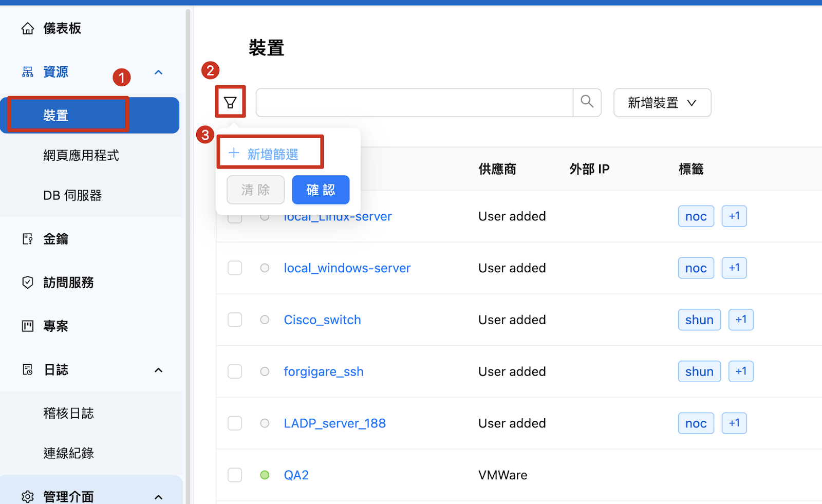
Task: Click the management gear icon
Action: click(x=28, y=496)
